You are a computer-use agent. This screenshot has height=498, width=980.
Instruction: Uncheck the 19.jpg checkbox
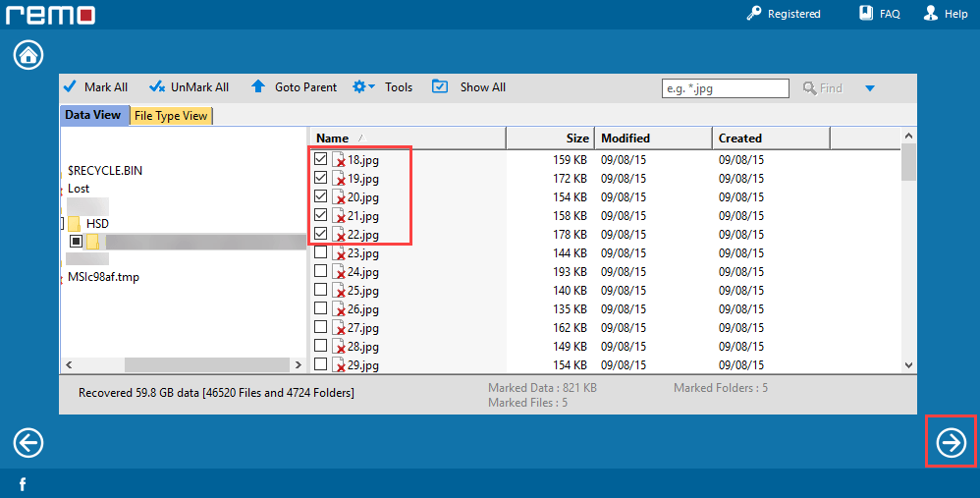321,178
